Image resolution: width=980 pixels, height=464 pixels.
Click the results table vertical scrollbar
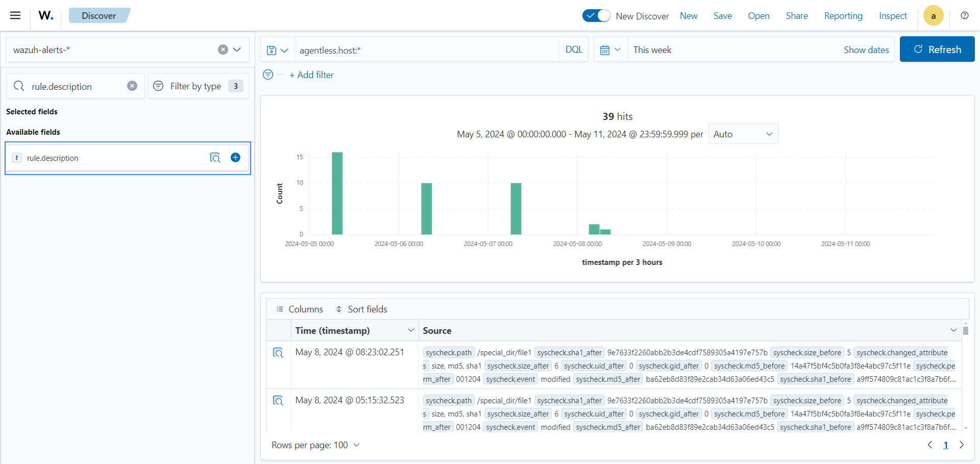click(965, 331)
